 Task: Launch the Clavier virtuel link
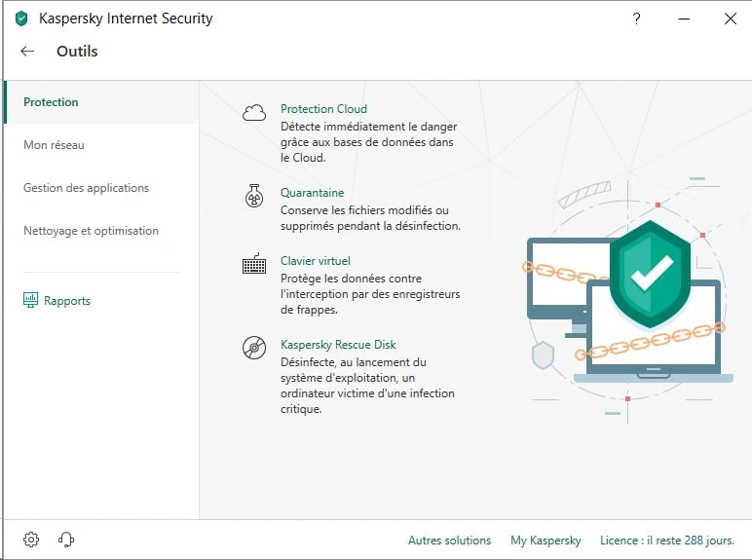[315, 261]
